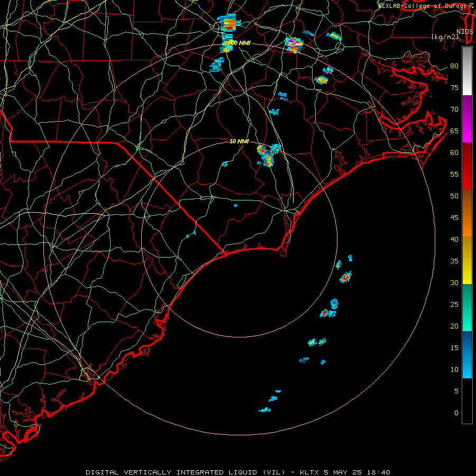This screenshot has height=476, width=476.
Task: Click the '0' value on the color scale
Action: [x=456, y=413]
